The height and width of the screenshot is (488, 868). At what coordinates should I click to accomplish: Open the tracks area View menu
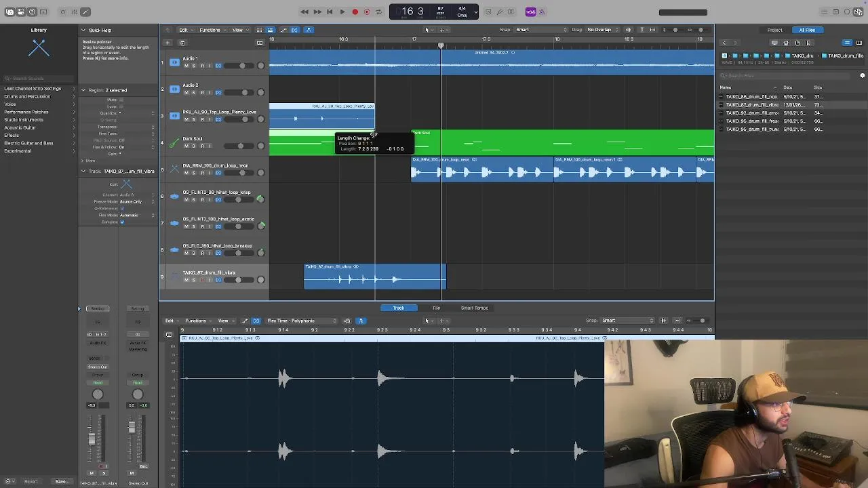pyautogui.click(x=239, y=30)
